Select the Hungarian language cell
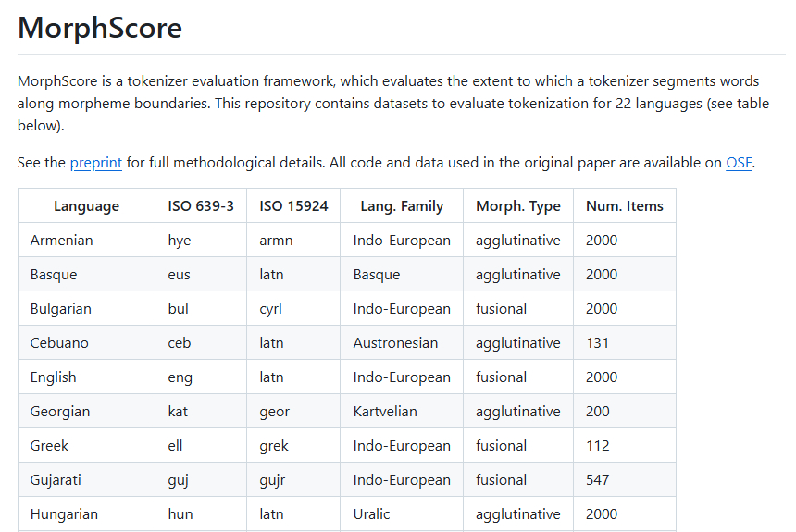The image size is (796, 532). (x=64, y=514)
